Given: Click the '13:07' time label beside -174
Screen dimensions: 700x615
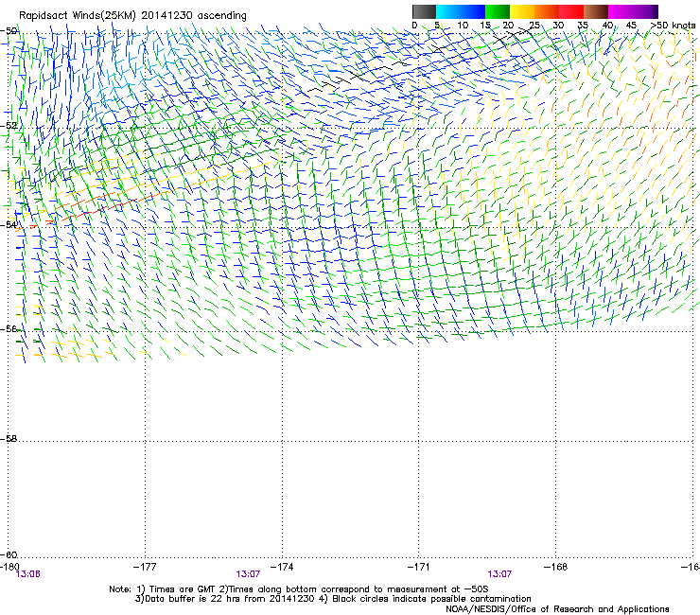Looking at the screenshot, I should 248,574.
